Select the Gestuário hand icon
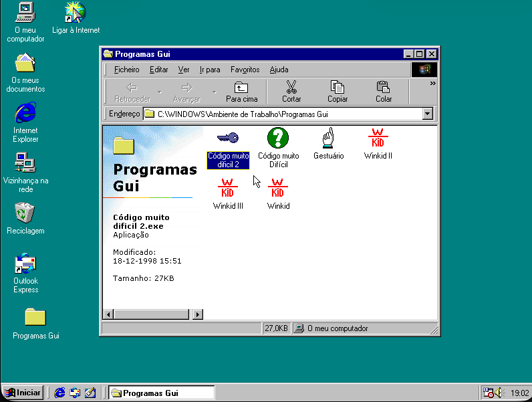The width and height of the screenshot is (532, 402). [x=328, y=138]
